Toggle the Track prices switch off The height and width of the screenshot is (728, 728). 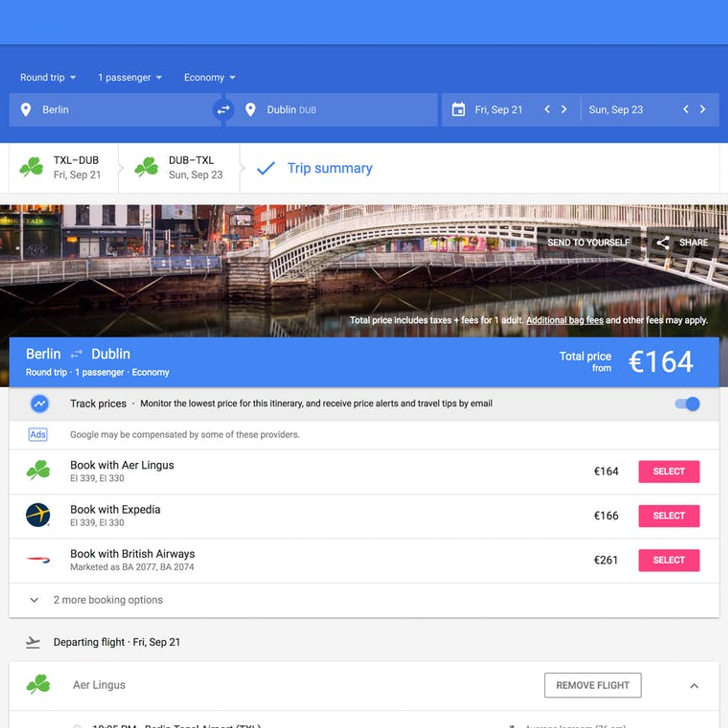687,404
